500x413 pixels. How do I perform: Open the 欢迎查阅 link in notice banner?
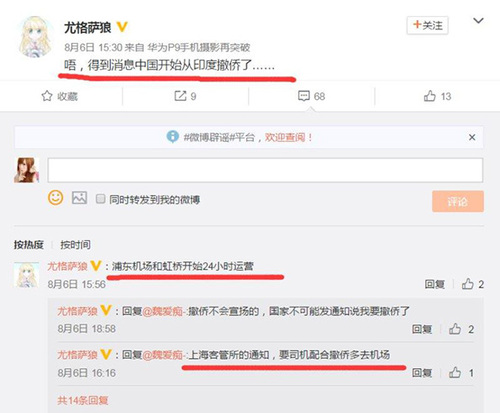(x=289, y=137)
